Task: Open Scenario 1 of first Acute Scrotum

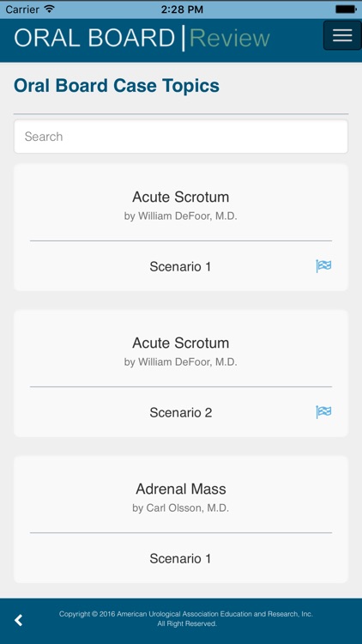Action: 180,266
